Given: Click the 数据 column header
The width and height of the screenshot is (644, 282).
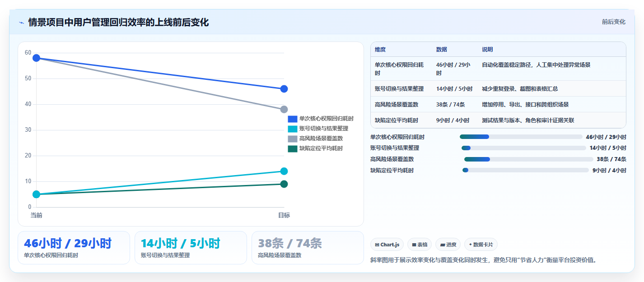Looking at the screenshot, I should click(x=442, y=50).
